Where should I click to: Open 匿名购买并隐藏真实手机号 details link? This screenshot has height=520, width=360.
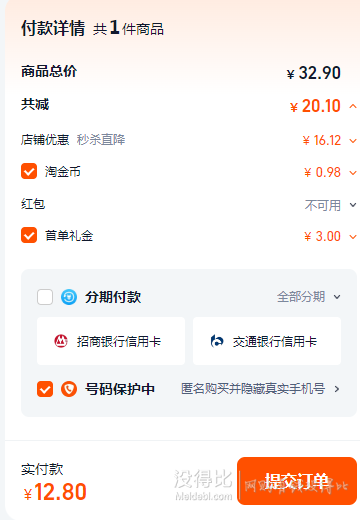point(253,389)
